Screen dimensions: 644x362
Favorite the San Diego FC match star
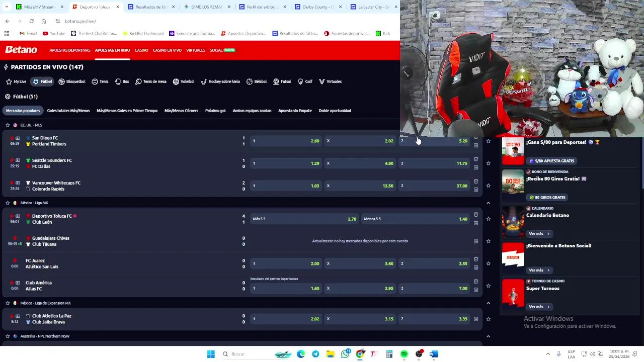pyautogui.click(x=488, y=141)
